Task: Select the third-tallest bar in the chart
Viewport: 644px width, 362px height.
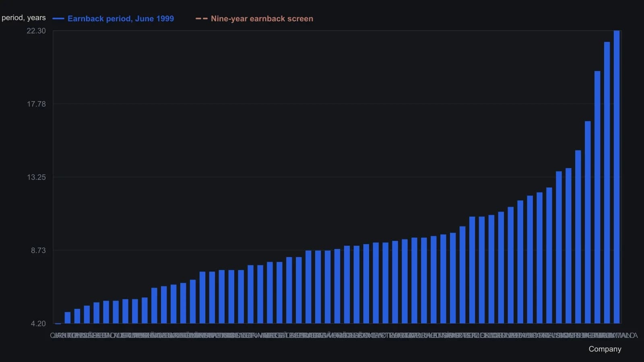Action: (x=597, y=197)
